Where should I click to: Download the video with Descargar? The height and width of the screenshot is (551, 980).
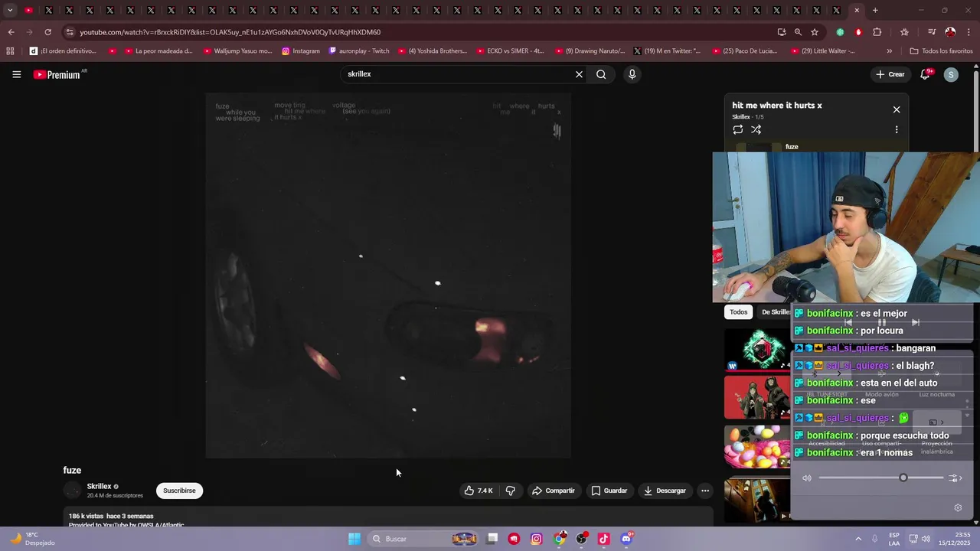pyautogui.click(x=665, y=491)
